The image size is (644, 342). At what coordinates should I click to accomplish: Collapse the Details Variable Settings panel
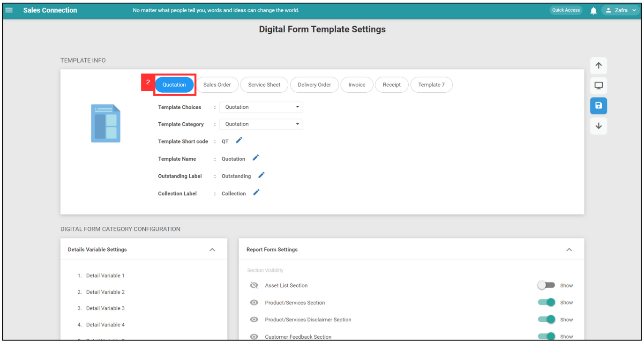coord(212,250)
